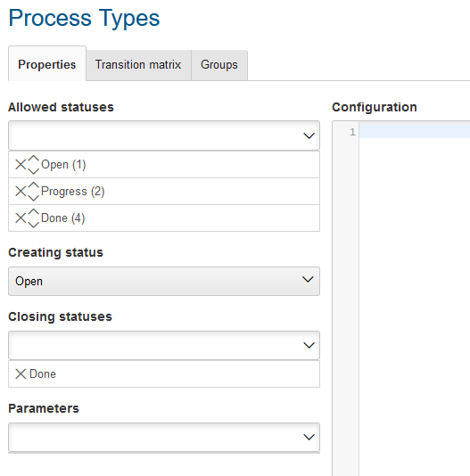Viewport: 470px width, 476px height.
Task: Select the Properties tab
Action: point(47,64)
